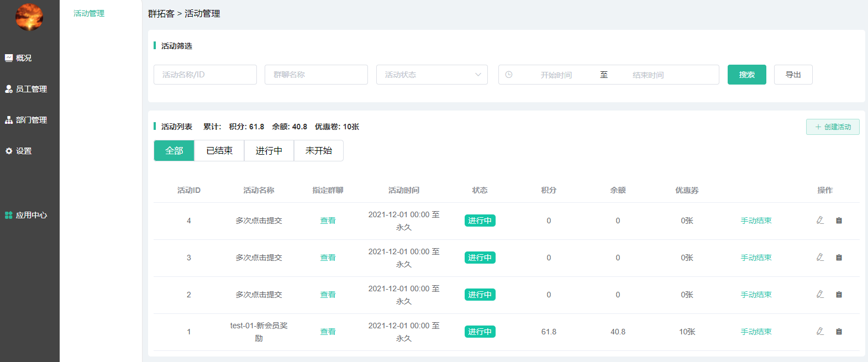
Task: Go to 部门管理 in the sidebar
Action: point(31,120)
